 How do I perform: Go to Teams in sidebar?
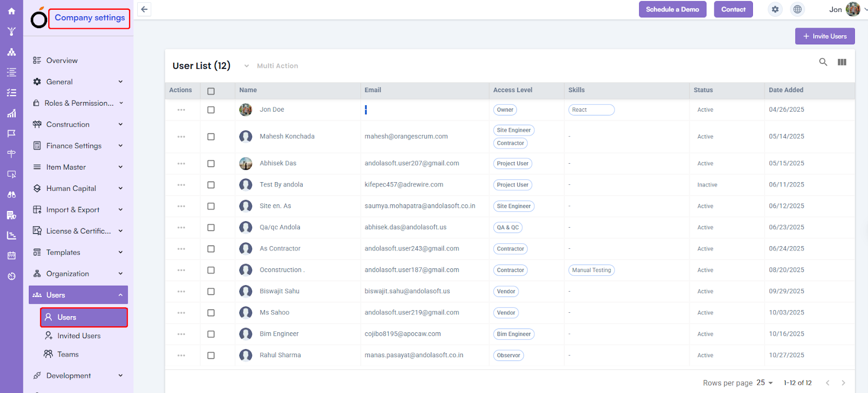pyautogui.click(x=68, y=355)
